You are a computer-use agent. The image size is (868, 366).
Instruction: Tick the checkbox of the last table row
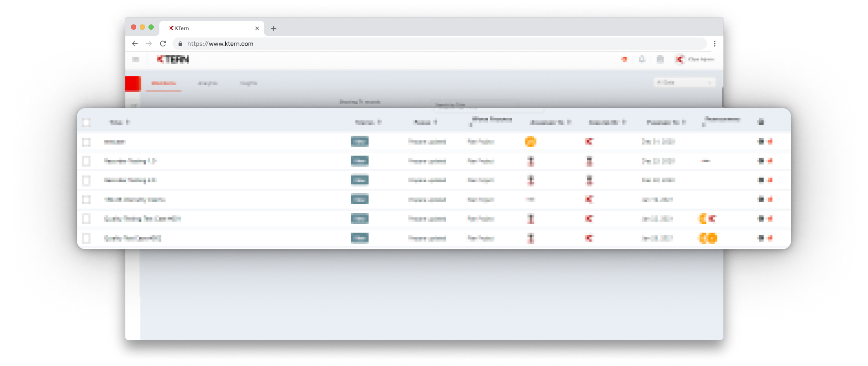pyautogui.click(x=86, y=238)
